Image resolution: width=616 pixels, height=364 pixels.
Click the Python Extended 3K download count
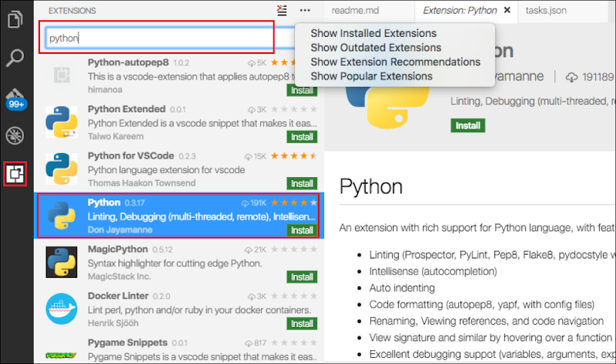[x=257, y=109]
